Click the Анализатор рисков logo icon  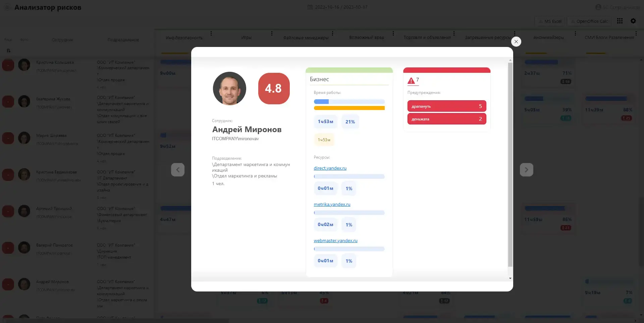pyautogui.click(x=7, y=7)
